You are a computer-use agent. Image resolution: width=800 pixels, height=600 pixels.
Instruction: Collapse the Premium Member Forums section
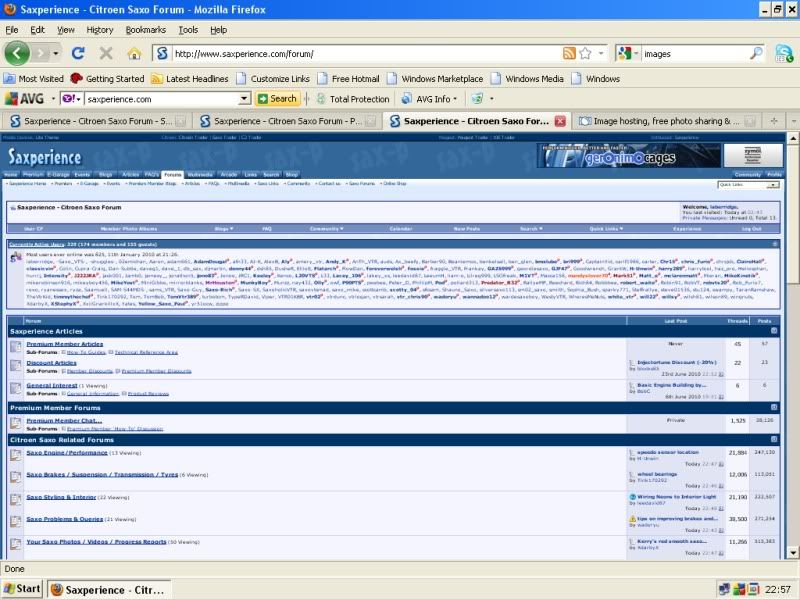click(775, 408)
